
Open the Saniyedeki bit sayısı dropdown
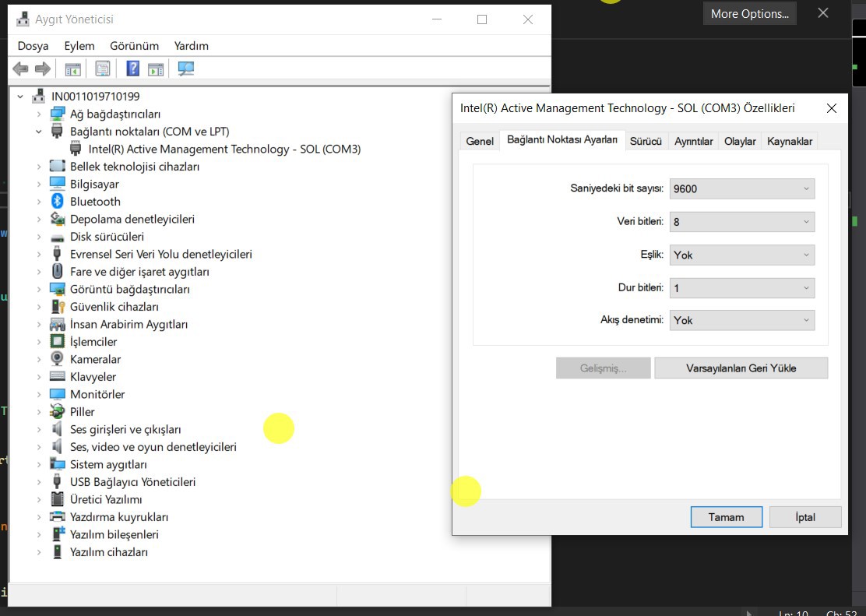pyautogui.click(x=741, y=189)
